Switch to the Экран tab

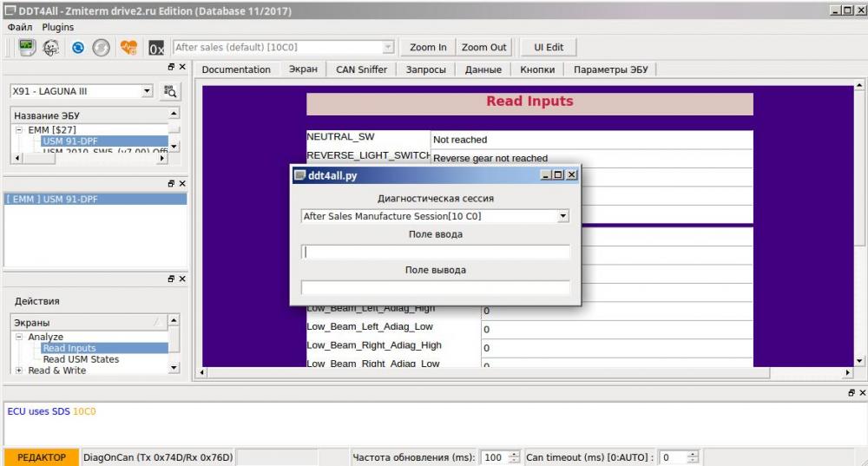tap(303, 69)
